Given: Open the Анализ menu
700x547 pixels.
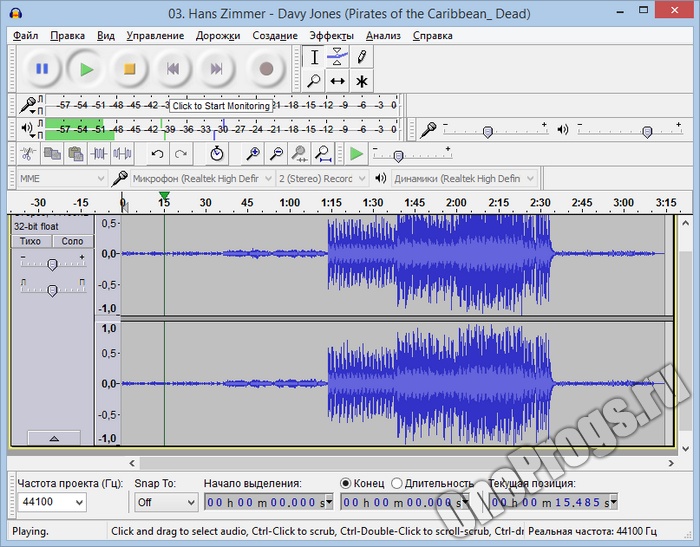Looking at the screenshot, I should [383, 36].
